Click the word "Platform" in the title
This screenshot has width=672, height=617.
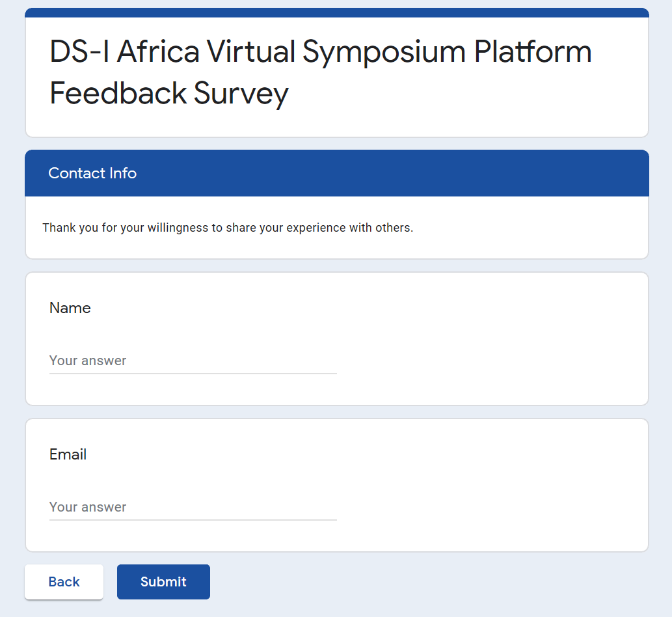(x=533, y=52)
